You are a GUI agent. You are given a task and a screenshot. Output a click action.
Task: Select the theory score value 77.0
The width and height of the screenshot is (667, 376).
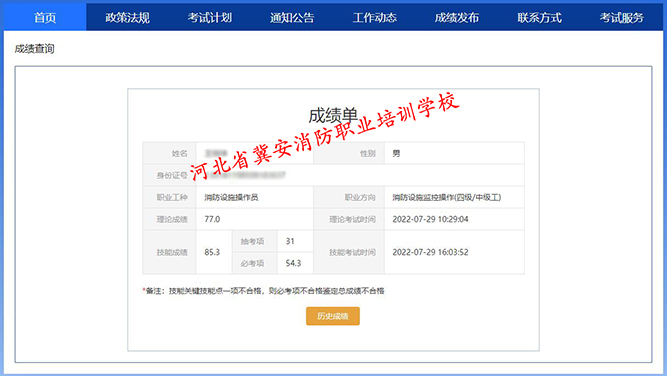[x=212, y=219]
